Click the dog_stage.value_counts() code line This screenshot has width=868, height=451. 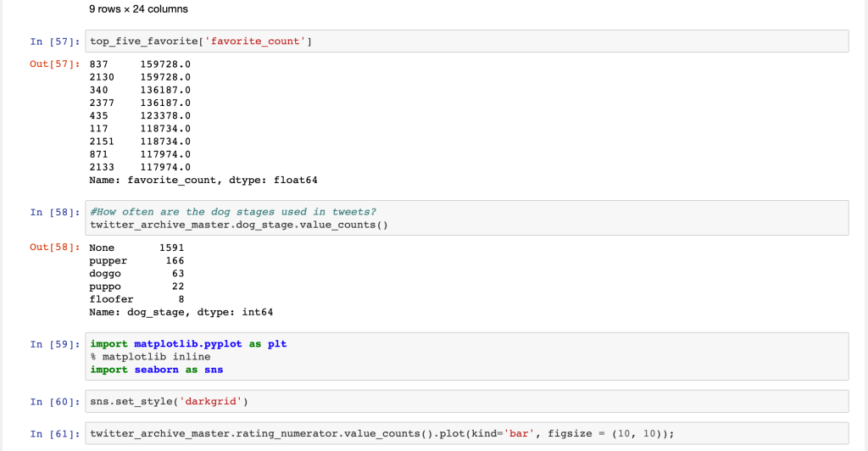click(238, 225)
